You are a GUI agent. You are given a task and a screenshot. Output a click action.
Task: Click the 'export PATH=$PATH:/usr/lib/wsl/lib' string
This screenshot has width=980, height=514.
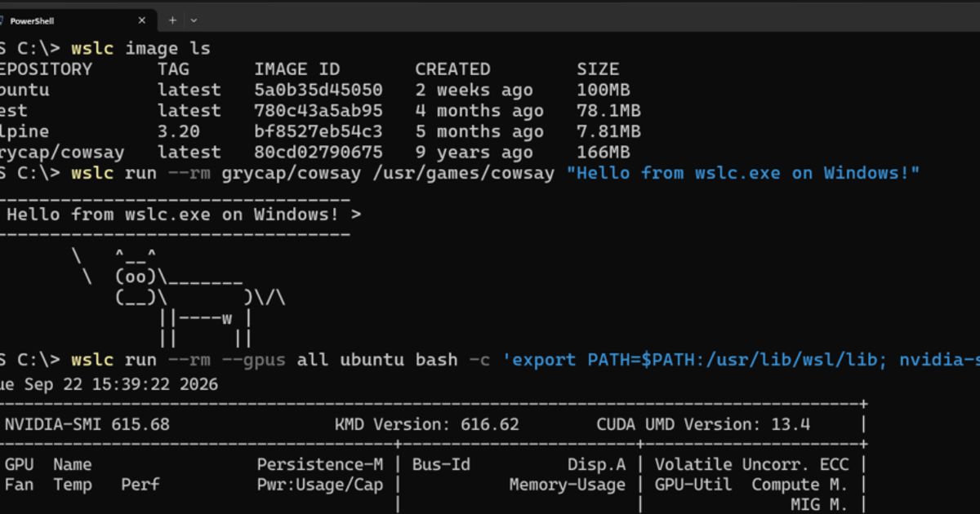click(695, 360)
